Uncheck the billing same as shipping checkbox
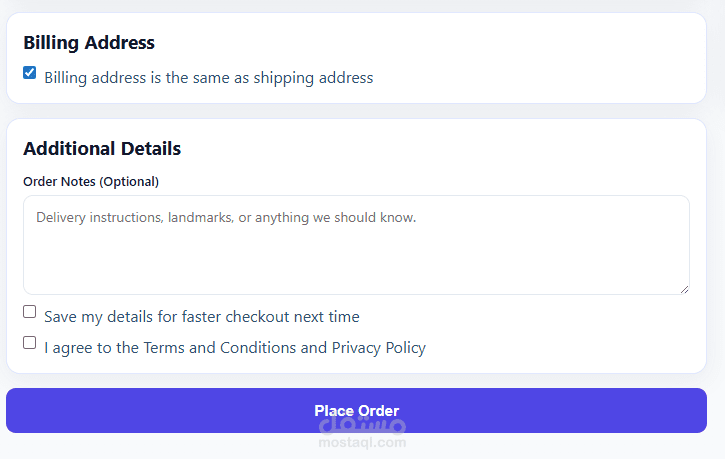725x459 pixels. click(x=30, y=73)
